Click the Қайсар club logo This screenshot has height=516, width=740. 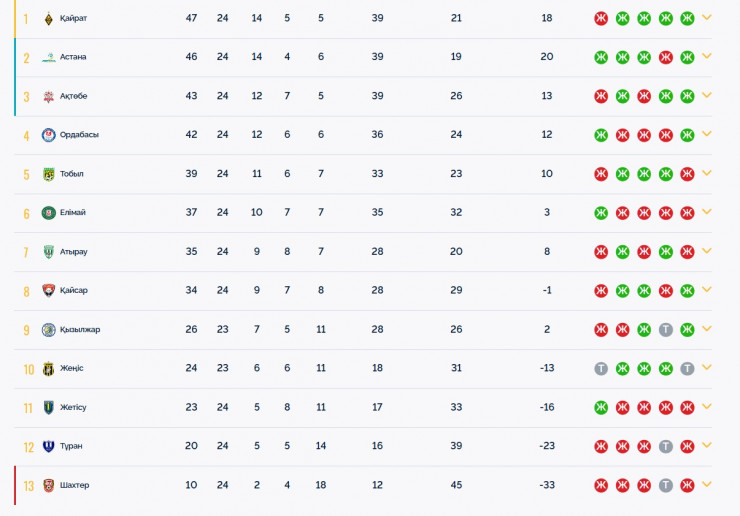click(48, 291)
